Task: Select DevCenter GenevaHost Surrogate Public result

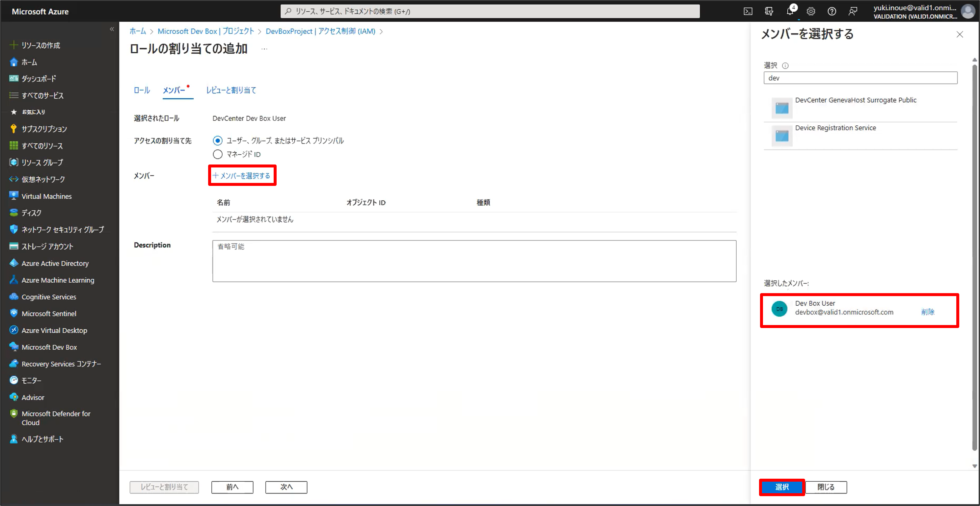Action: [860, 108]
